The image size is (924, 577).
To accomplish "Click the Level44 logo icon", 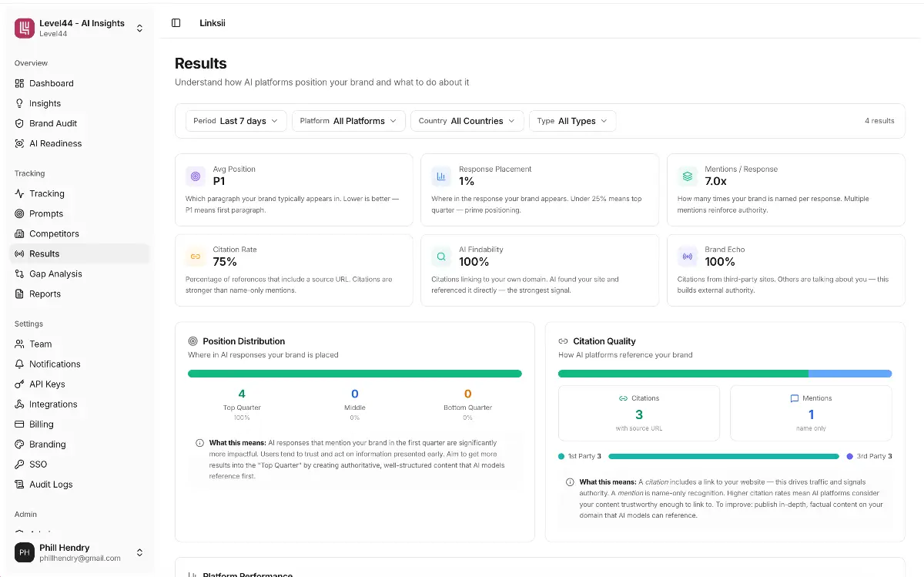I will click(x=25, y=29).
